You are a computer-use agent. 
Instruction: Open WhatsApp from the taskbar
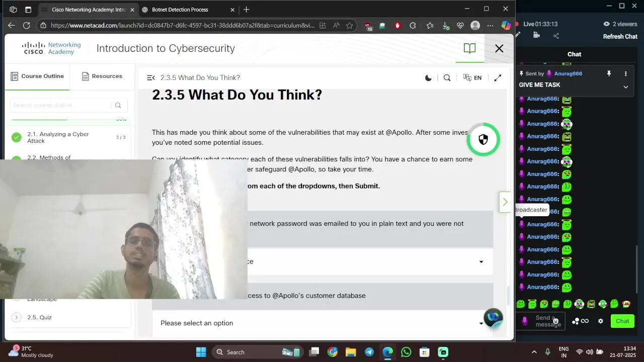coord(406,352)
